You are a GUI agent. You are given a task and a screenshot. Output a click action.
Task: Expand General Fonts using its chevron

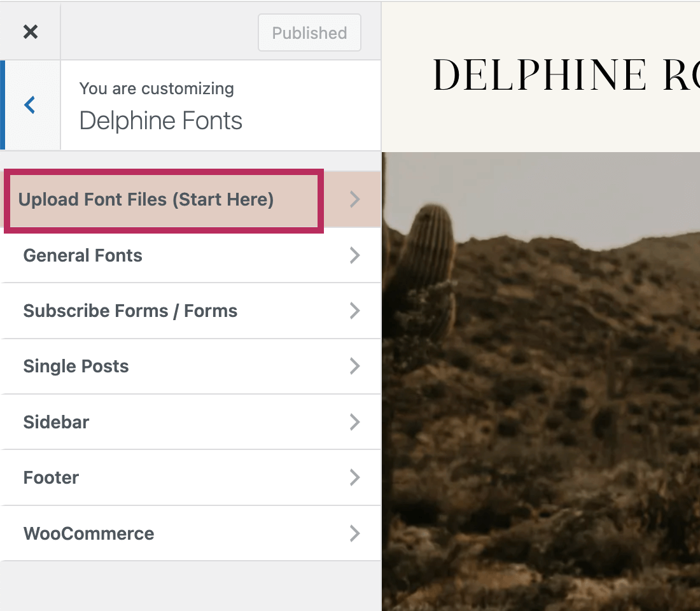(355, 255)
